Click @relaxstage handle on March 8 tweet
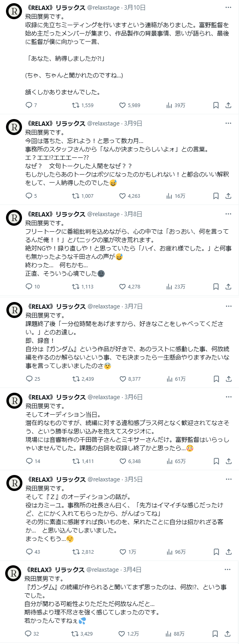 pyautogui.click(x=104, y=214)
